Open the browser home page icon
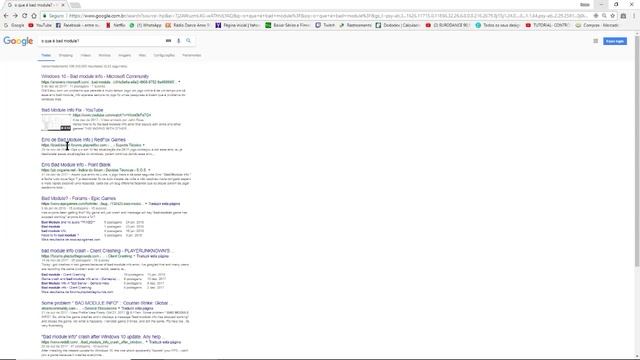The width and height of the screenshot is (640, 360). click(x=34, y=16)
